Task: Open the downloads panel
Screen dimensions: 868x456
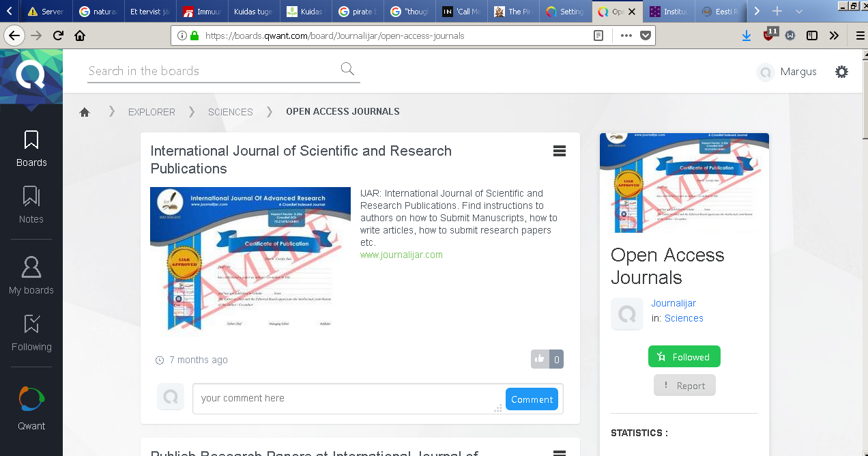Action: point(747,35)
